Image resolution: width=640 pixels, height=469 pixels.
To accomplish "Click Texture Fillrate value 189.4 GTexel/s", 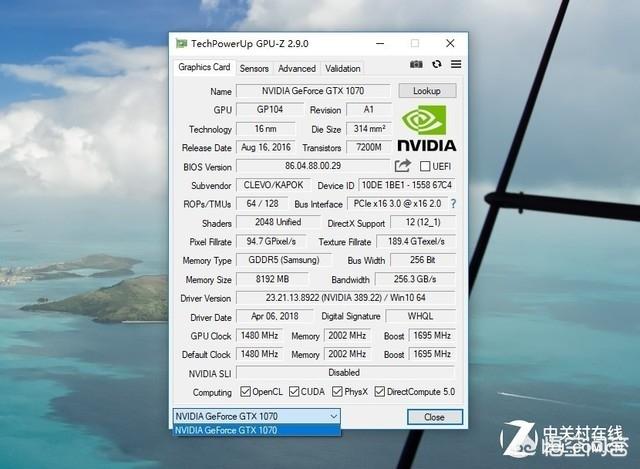I will tap(416, 241).
